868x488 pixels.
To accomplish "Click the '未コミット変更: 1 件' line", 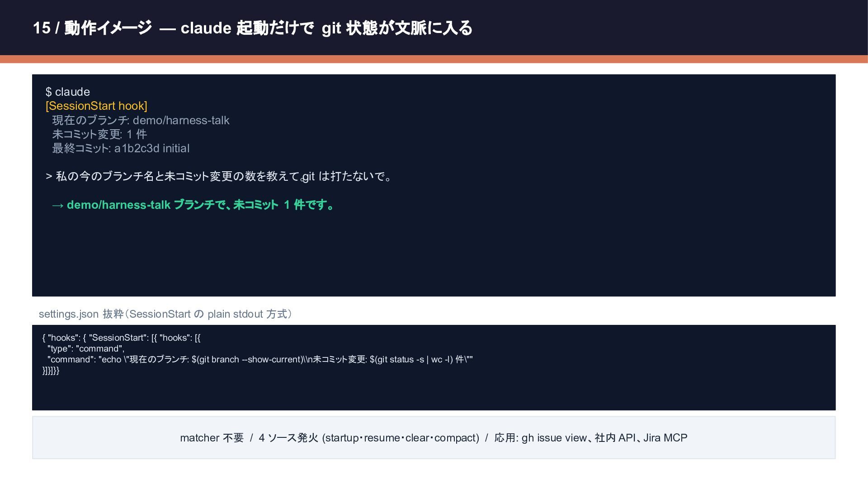I will click(x=99, y=134).
